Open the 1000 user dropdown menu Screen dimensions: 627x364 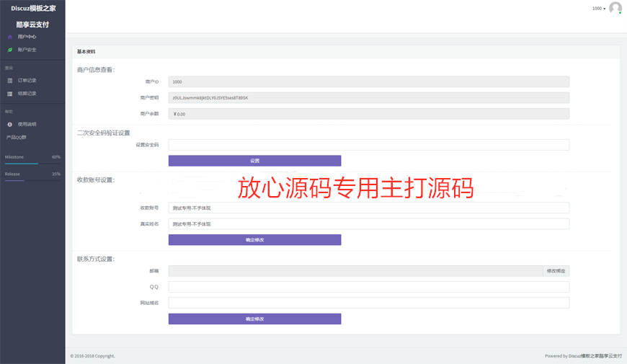point(599,9)
